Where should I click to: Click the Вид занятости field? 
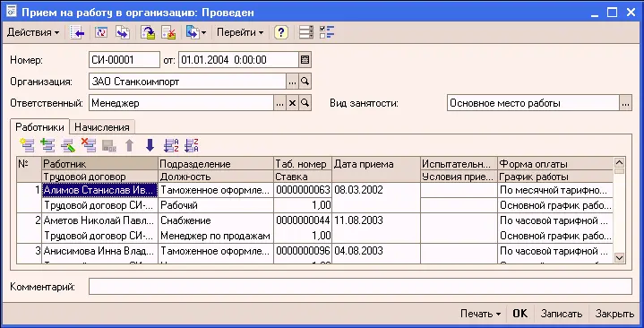[x=533, y=103]
